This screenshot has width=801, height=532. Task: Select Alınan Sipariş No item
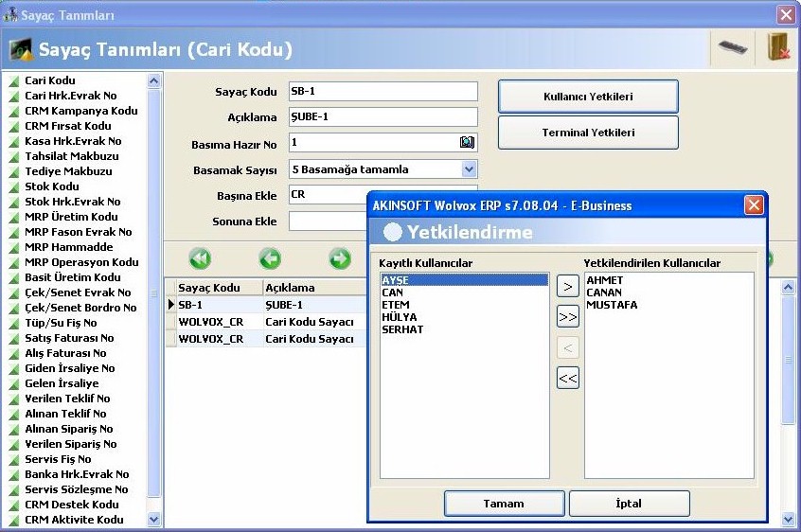coord(68,429)
